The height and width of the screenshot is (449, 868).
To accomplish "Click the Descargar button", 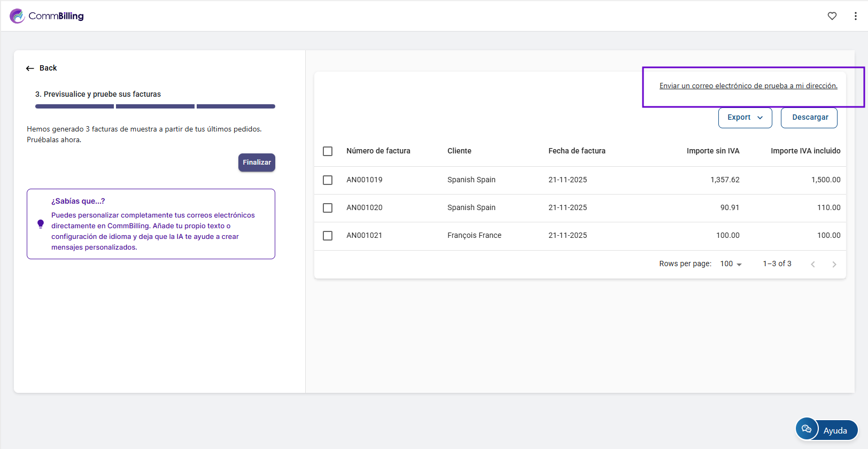I will point(809,118).
